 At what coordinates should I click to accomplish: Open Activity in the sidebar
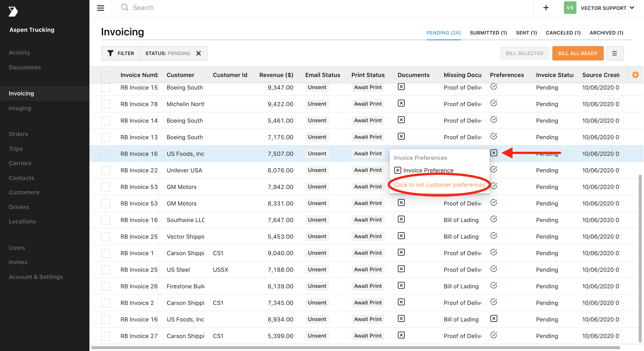[x=19, y=53]
